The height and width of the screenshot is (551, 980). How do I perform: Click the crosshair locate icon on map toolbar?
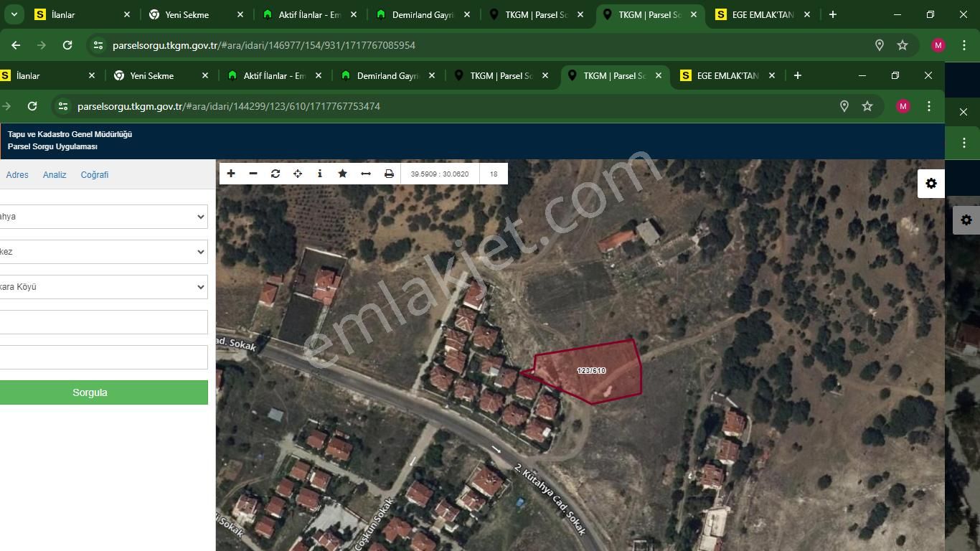click(x=298, y=174)
